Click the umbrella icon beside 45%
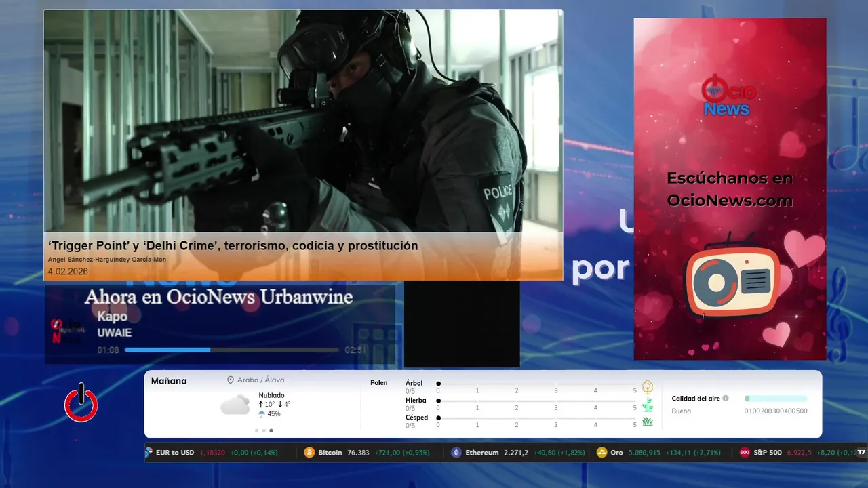The image size is (868, 488). click(262, 413)
